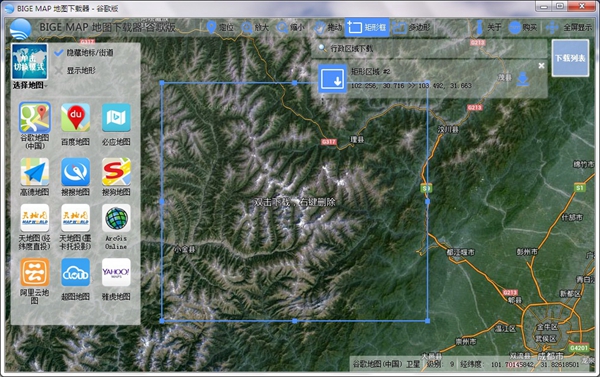The width and height of the screenshot is (600, 377).
Task: Choose the 超图地图 map source
Action: (75, 279)
